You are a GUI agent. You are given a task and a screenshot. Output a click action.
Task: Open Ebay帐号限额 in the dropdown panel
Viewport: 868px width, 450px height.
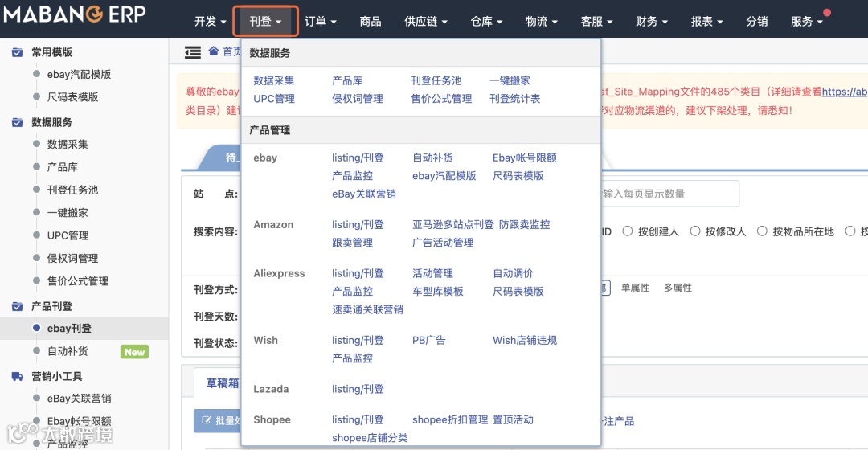(x=525, y=157)
